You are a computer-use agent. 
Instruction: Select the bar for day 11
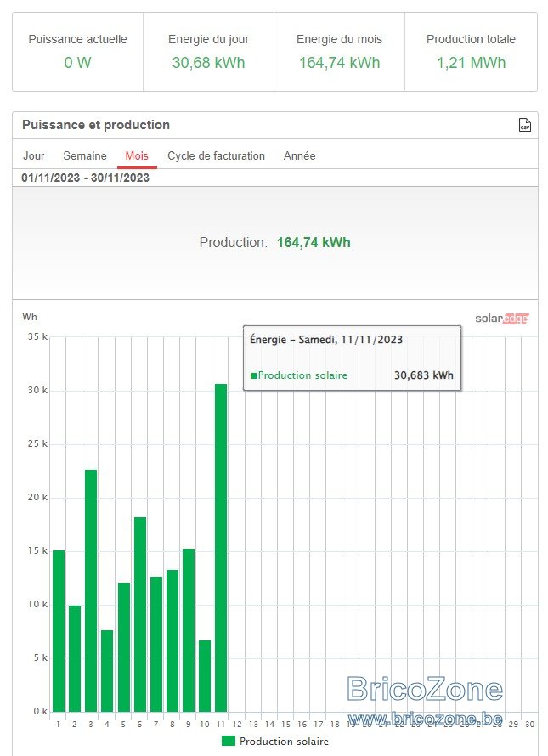click(221, 548)
